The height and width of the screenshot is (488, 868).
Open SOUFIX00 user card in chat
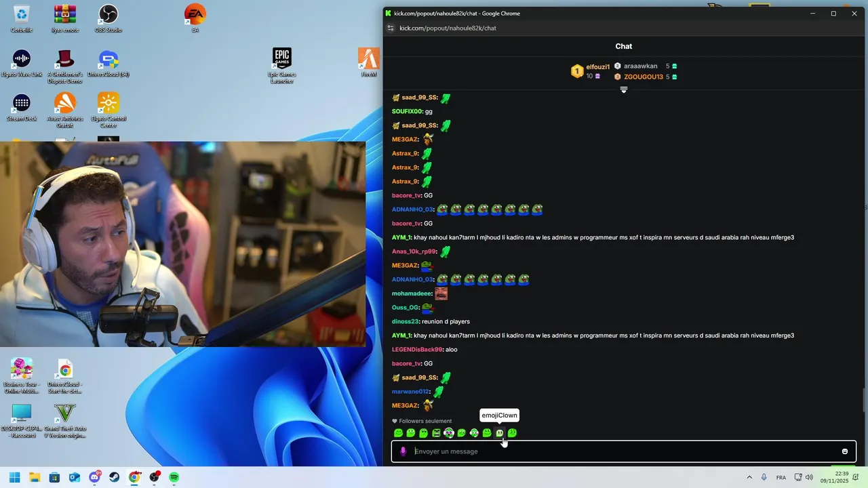tap(407, 111)
